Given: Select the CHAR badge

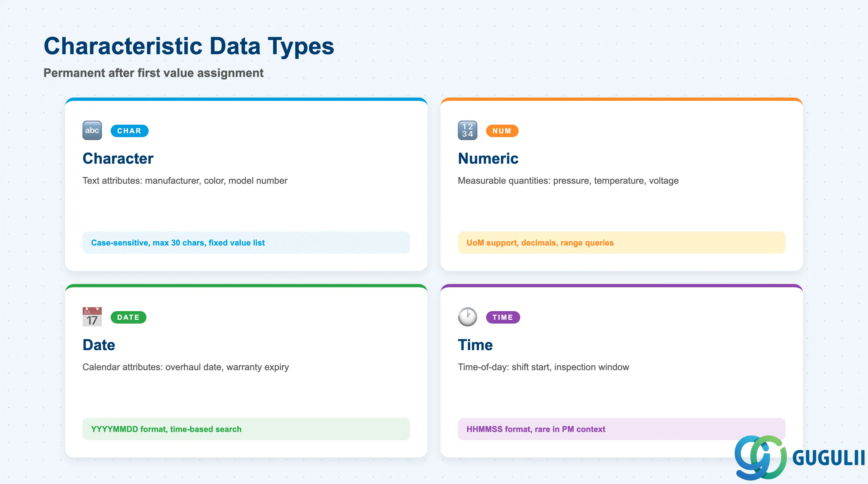Looking at the screenshot, I should (x=129, y=131).
